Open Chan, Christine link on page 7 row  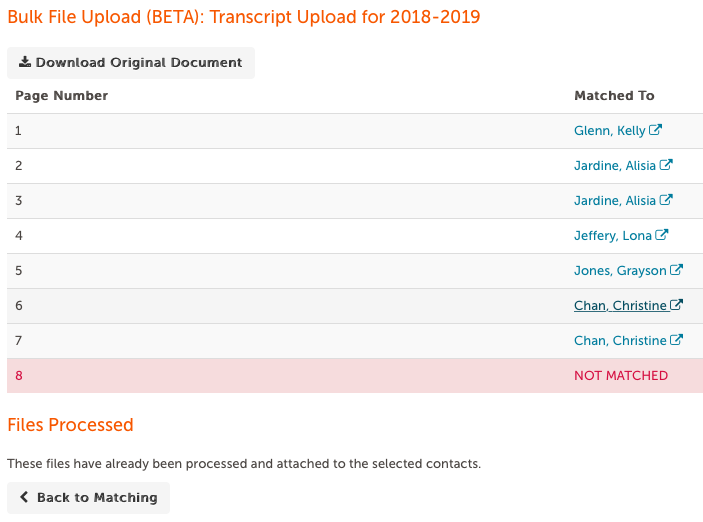pyautogui.click(x=620, y=341)
